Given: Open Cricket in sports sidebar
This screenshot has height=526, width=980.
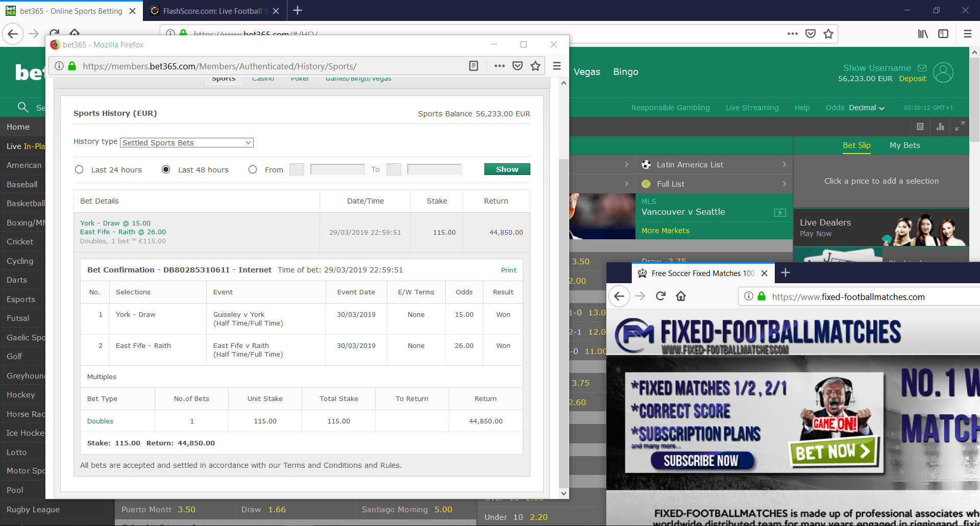Looking at the screenshot, I should (x=20, y=242).
